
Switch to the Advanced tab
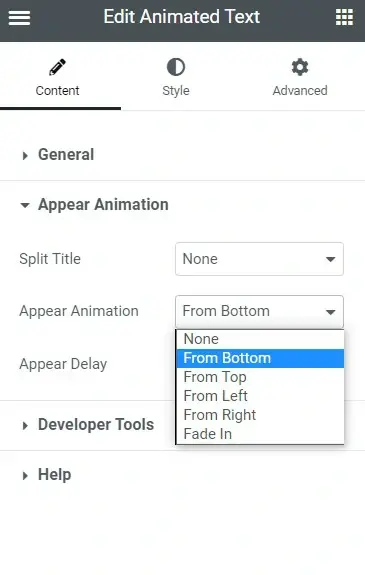(300, 77)
